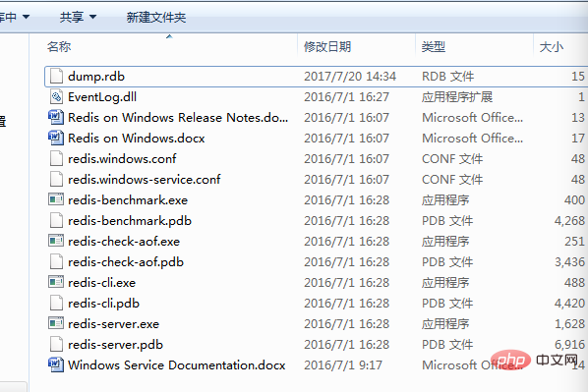The height and width of the screenshot is (392, 588).
Task: Click the redis-check-aof.exe application icon
Action: coord(56,241)
